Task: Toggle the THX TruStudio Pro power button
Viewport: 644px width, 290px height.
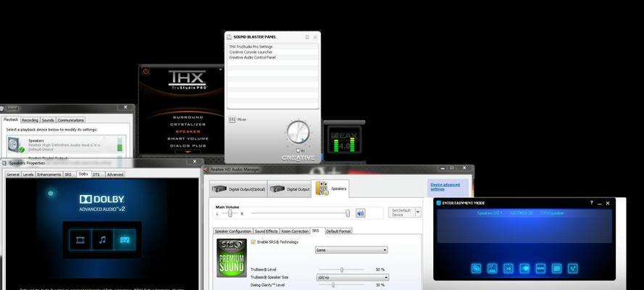Action: click(146, 71)
